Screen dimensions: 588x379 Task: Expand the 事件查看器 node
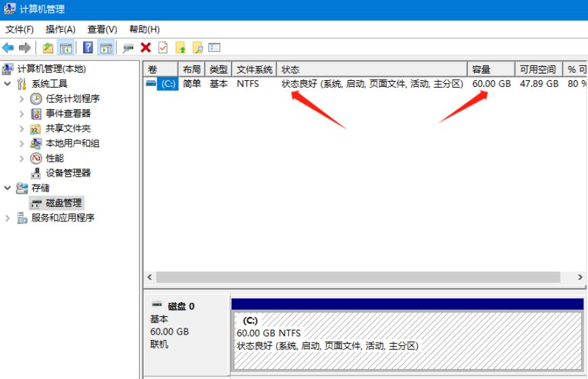click(x=22, y=113)
